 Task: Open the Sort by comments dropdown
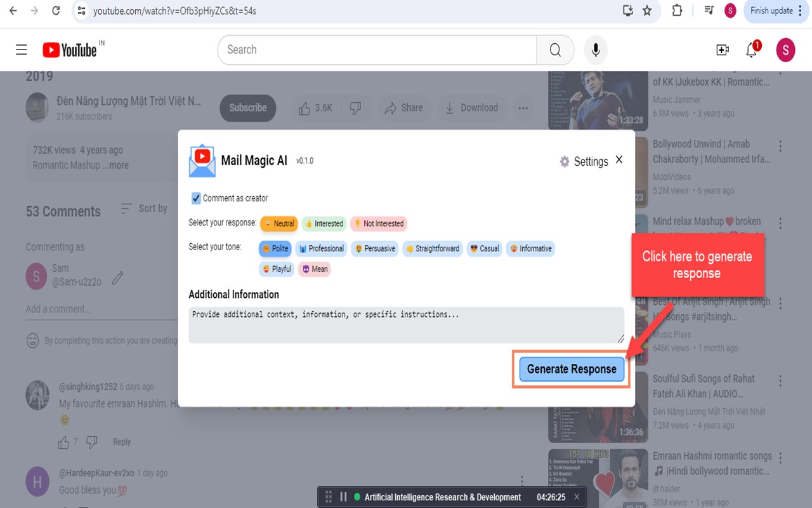point(145,208)
